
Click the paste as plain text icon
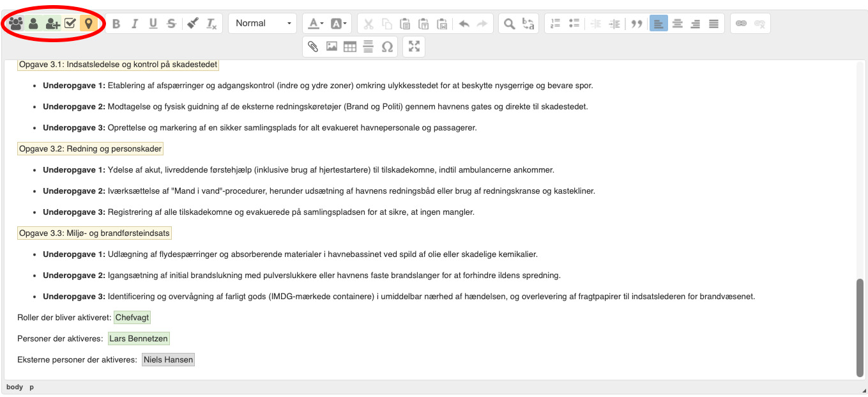[423, 24]
